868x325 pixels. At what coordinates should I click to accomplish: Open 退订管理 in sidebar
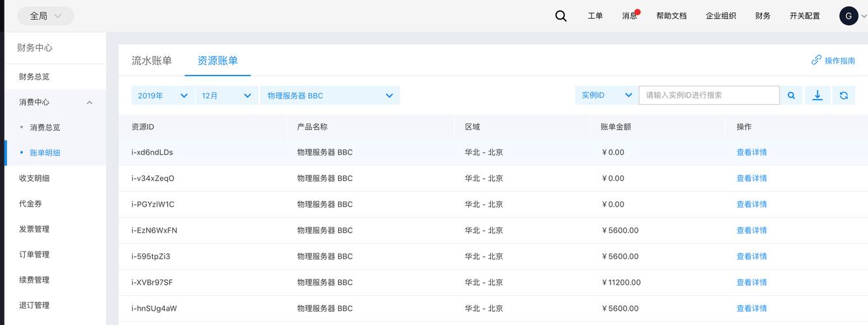(x=34, y=305)
